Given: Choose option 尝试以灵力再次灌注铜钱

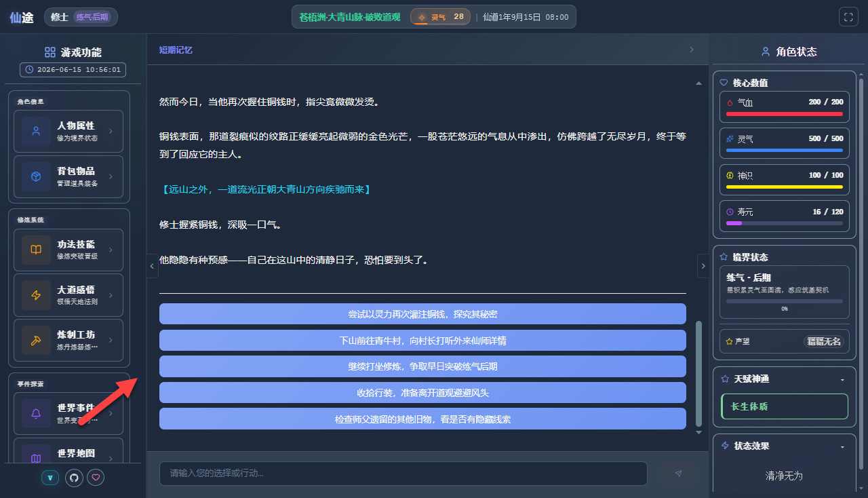Looking at the screenshot, I should click(x=422, y=314).
